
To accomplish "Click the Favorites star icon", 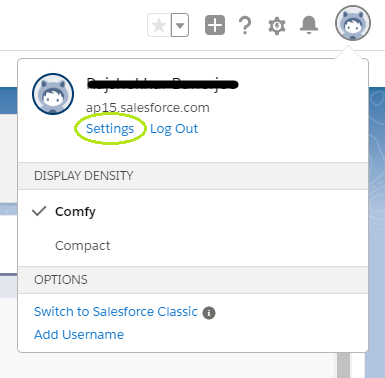I will 159,25.
